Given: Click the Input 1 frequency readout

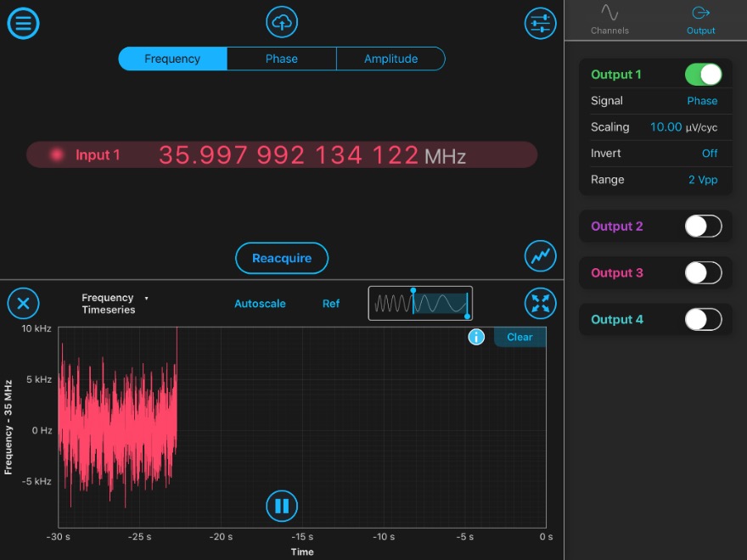Looking at the screenshot, I should [312, 154].
